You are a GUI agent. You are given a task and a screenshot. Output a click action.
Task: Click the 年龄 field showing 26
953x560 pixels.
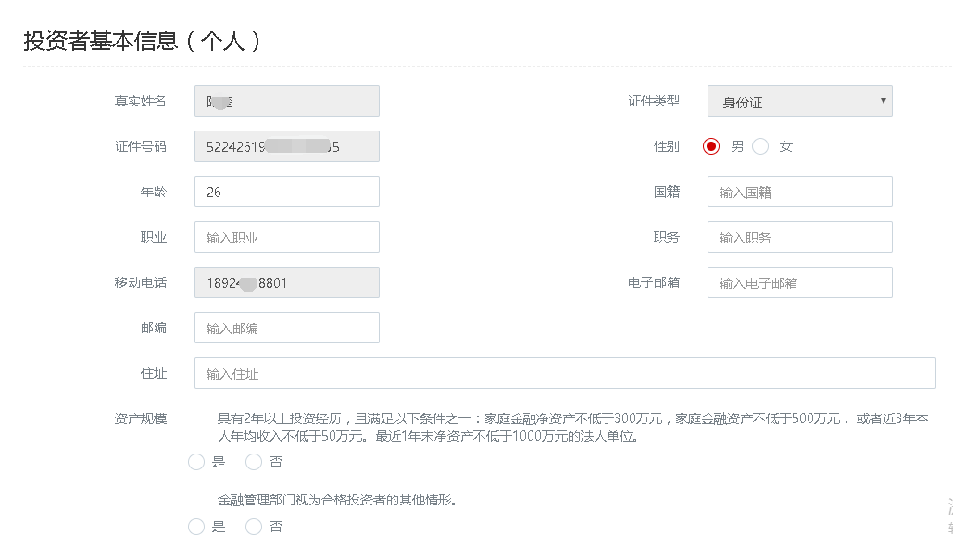point(286,192)
